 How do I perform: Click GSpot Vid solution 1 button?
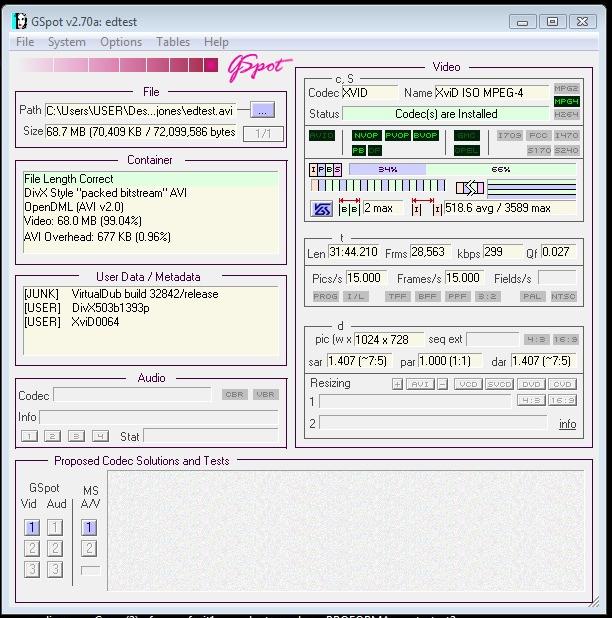pyautogui.click(x=32, y=527)
